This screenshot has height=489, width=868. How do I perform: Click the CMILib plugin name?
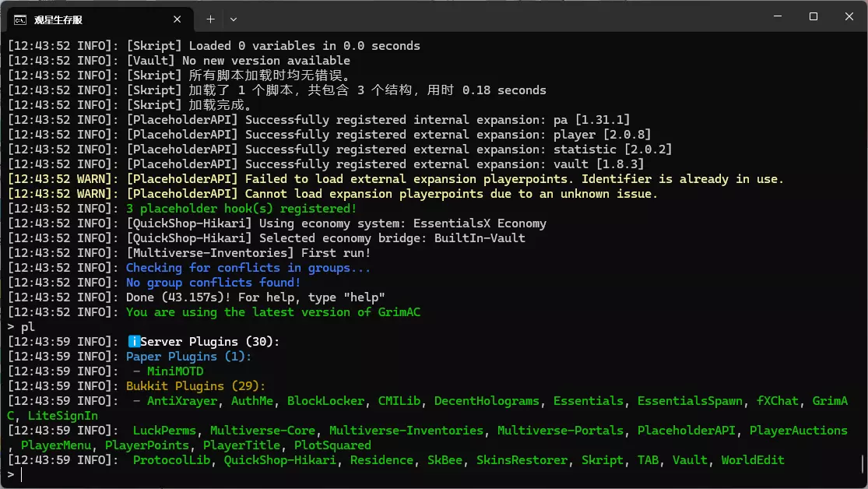pyautogui.click(x=399, y=401)
